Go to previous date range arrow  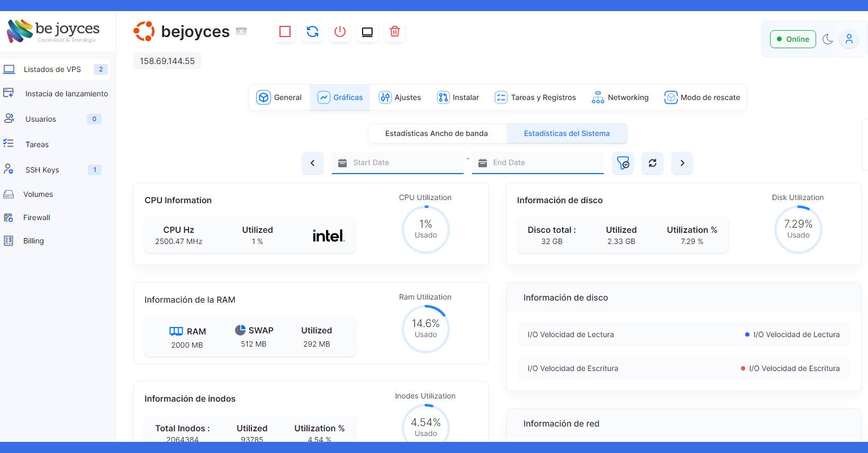click(313, 163)
